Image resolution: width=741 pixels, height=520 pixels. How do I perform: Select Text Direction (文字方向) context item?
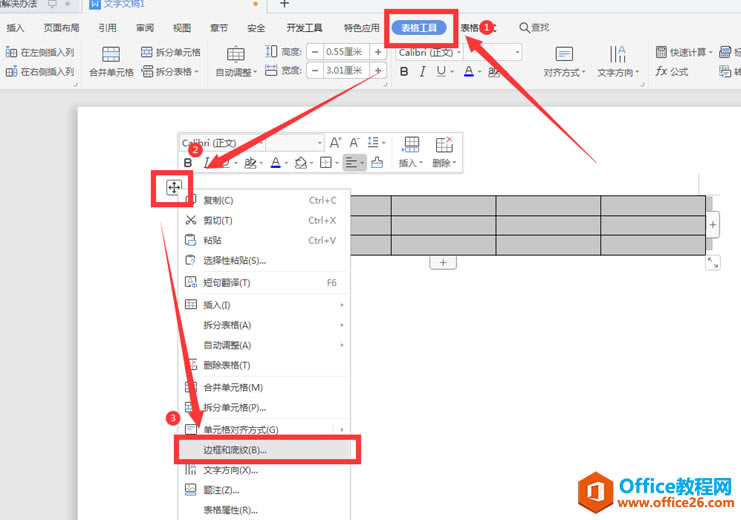(264, 470)
